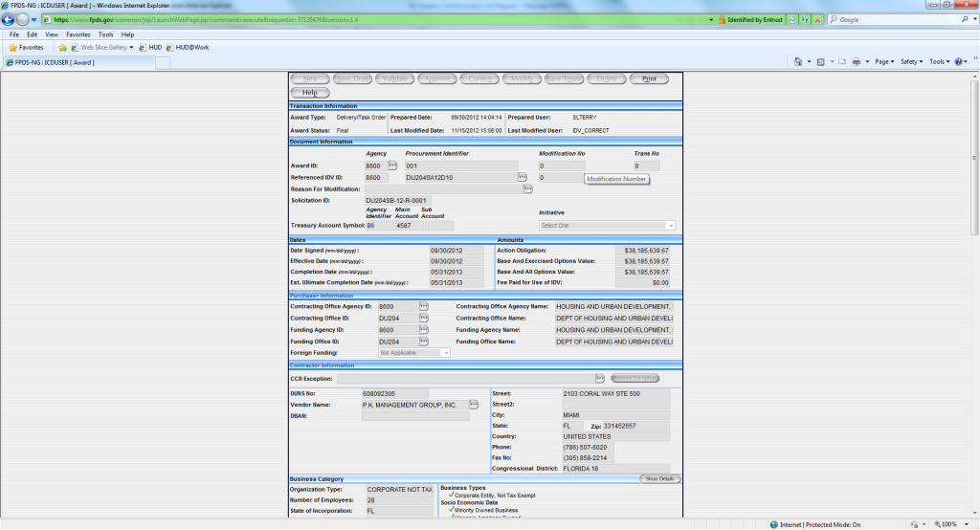Open the Initiative Select One dropdown

607,226
